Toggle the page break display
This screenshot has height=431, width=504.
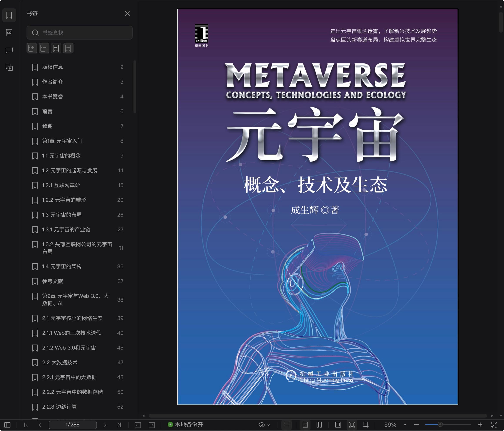(287, 425)
